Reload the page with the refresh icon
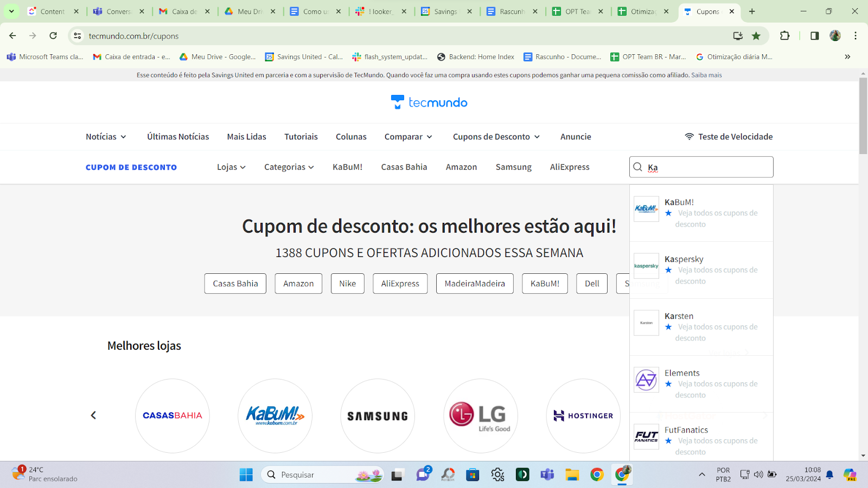This screenshot has width=868, height=488. point(53,36)
